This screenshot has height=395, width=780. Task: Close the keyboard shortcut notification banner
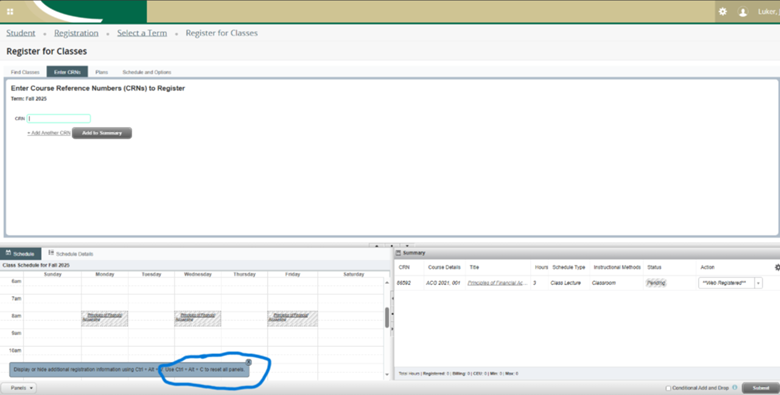point(249,362)
